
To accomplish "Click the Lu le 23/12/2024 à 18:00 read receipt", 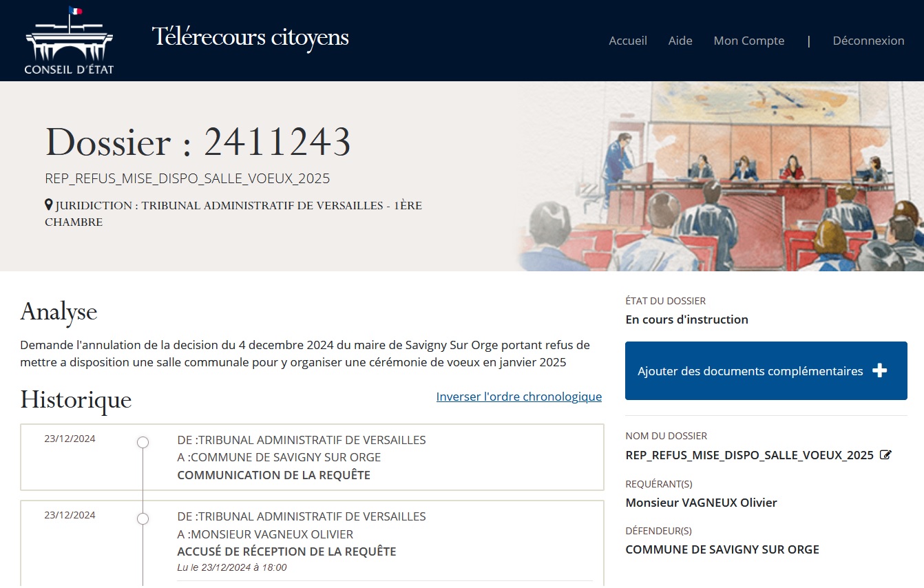I will pyautogui.click(x=231, y=567).
